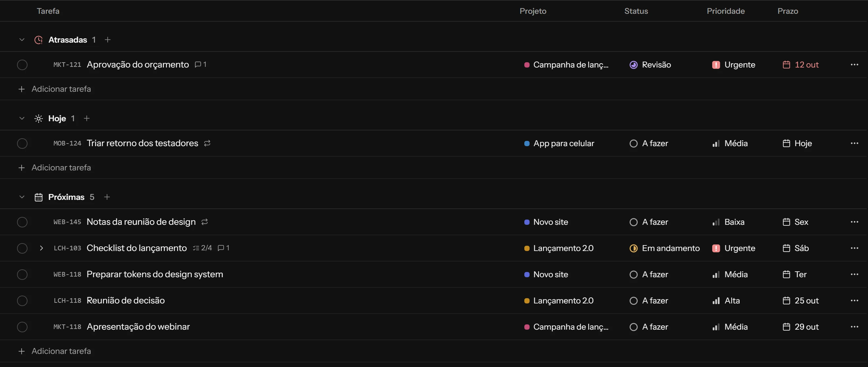This screenshot has width=868, height=367.
Task: Expand subtasks of Checklist do lançamento
Action: [x=41, y=248]
